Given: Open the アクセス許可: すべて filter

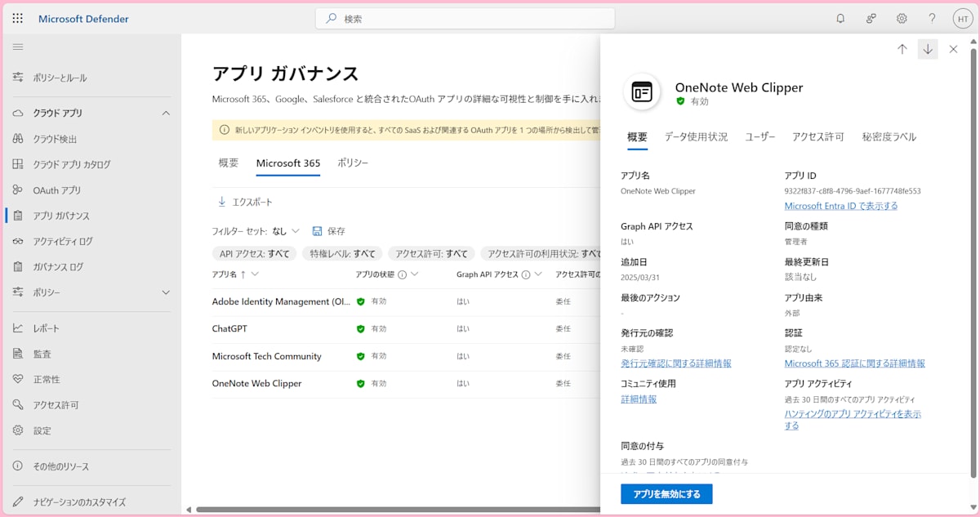Looking at the screenshot, I should coord(432,254).
